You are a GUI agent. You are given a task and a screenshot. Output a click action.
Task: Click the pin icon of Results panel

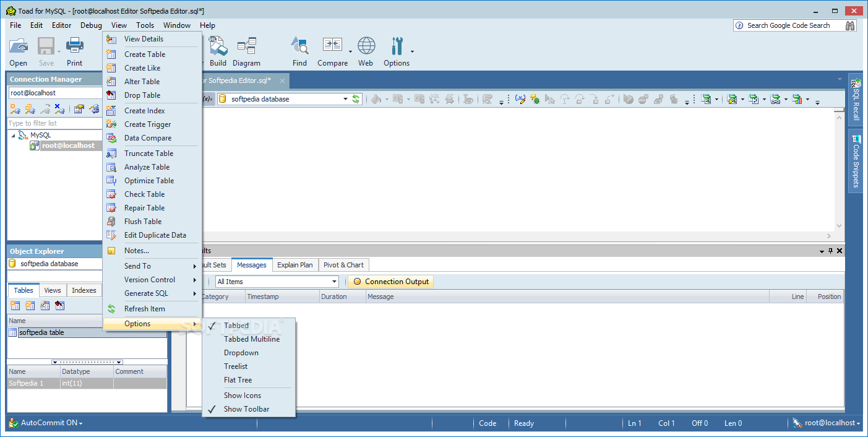point(830,251)
